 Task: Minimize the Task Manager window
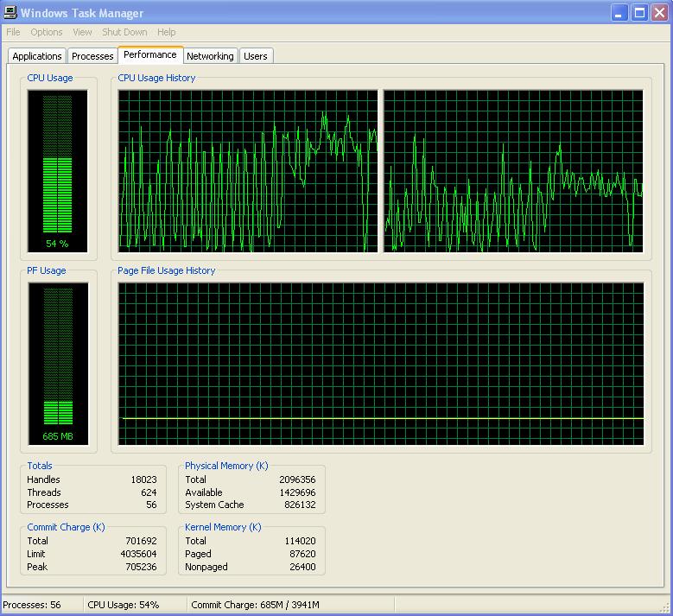coord(620,13)
